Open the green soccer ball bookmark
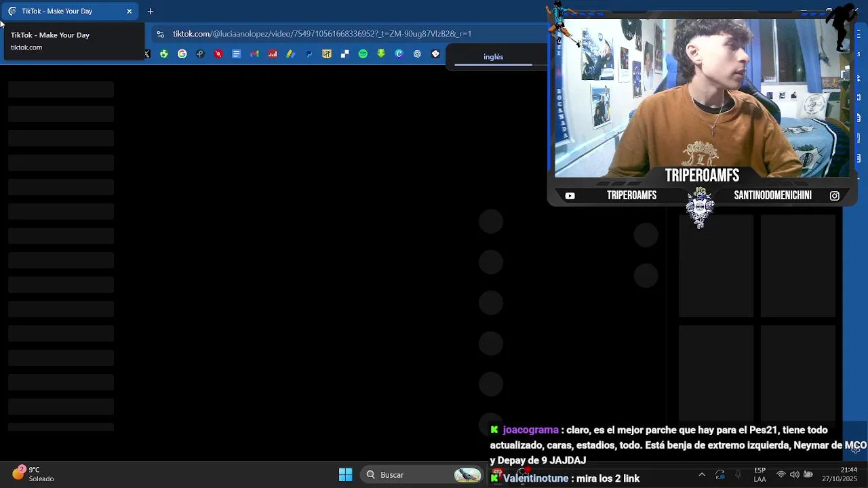 [164, 54]
